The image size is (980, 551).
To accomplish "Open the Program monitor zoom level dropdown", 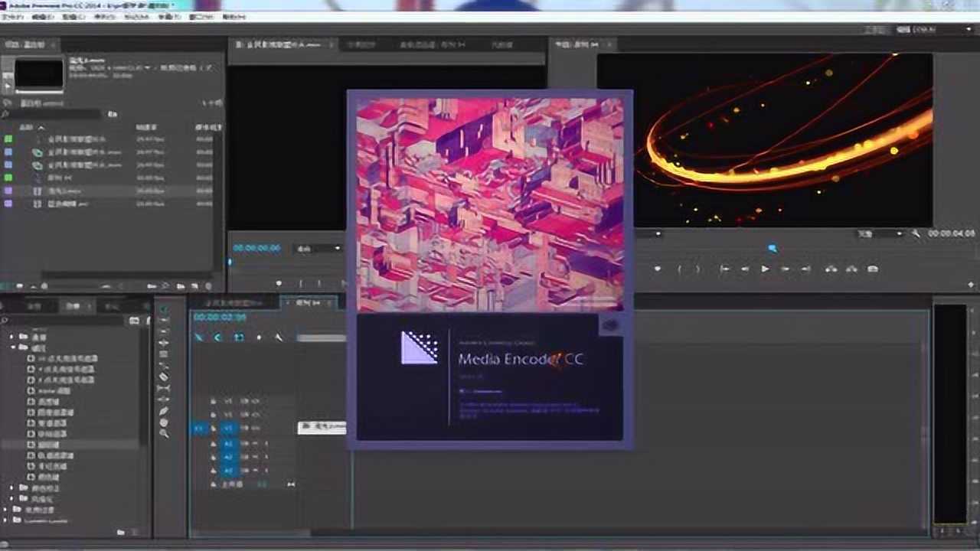I will pos(647,233).
